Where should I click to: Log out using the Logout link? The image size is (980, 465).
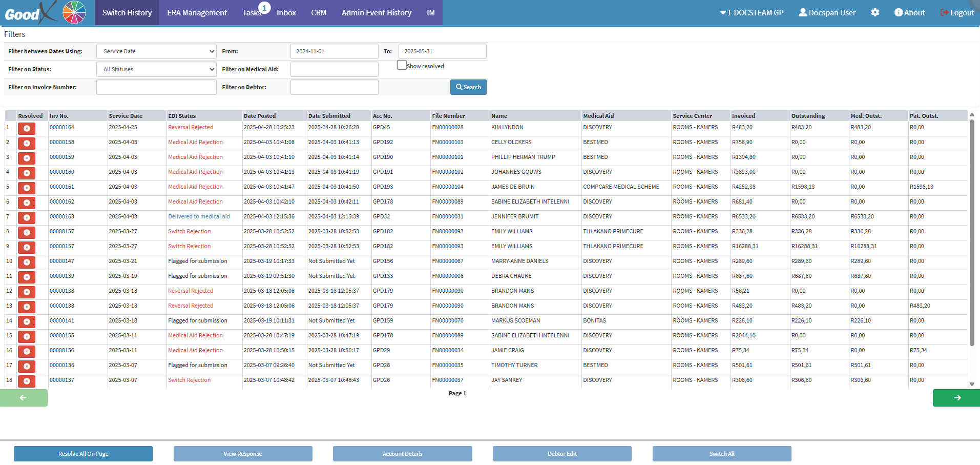(x=957, y=12)
